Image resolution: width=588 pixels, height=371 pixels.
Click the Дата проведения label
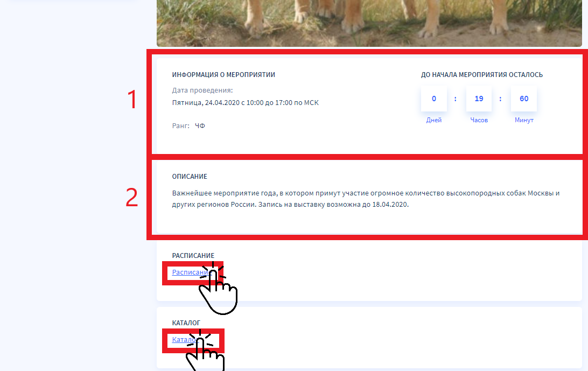pos(202,90)
